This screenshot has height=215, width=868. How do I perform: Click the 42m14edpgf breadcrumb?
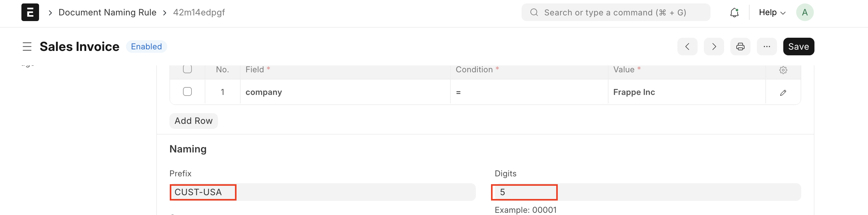pyautogui.click(x=199, y=13)
